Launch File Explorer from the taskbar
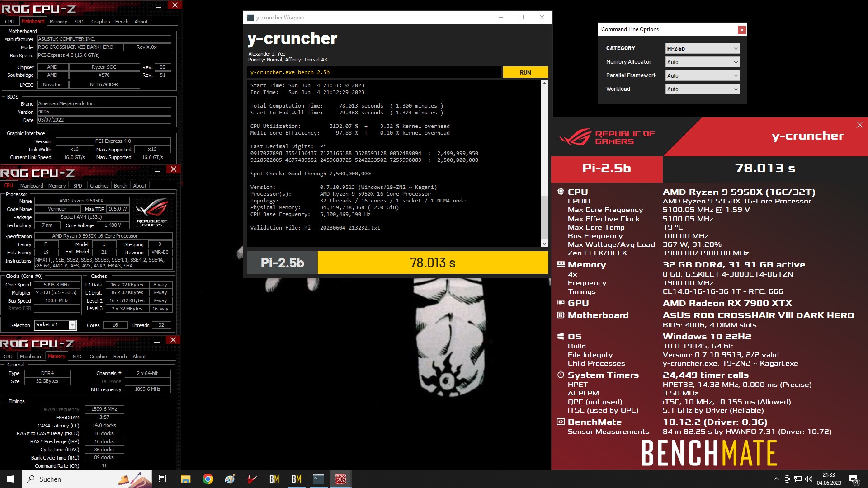The height and width of the screenshot is (488, 868). coord(186,479)
